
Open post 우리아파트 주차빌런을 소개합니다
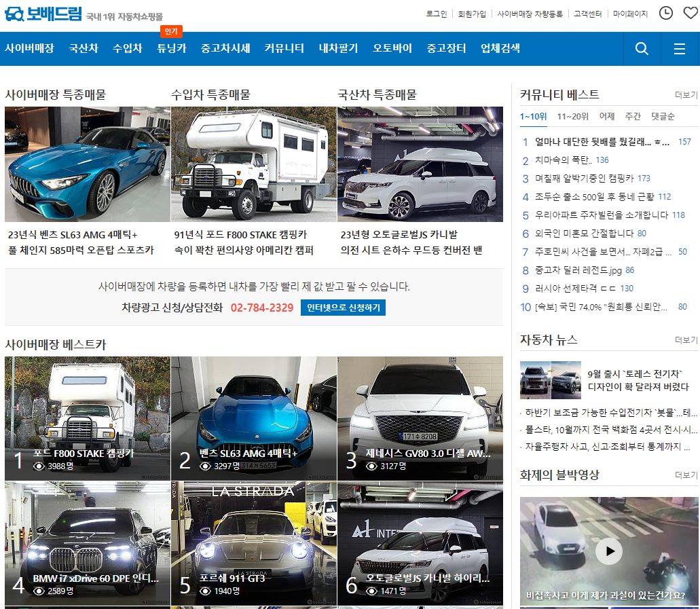click(602, 215)
